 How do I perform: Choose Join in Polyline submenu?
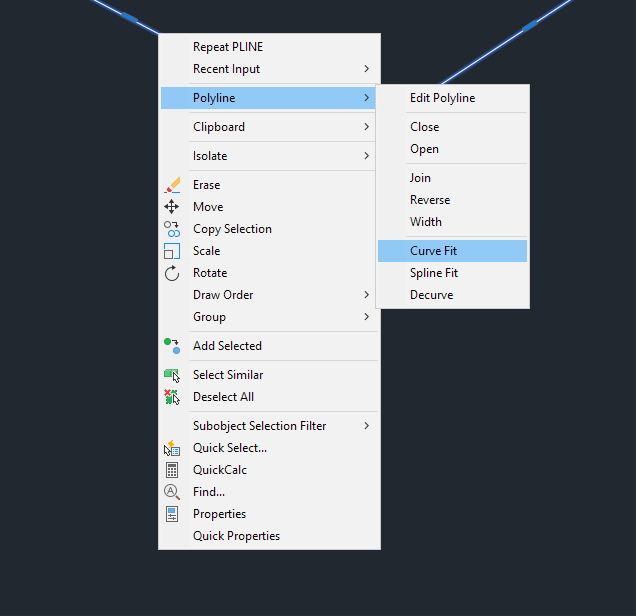452,178
